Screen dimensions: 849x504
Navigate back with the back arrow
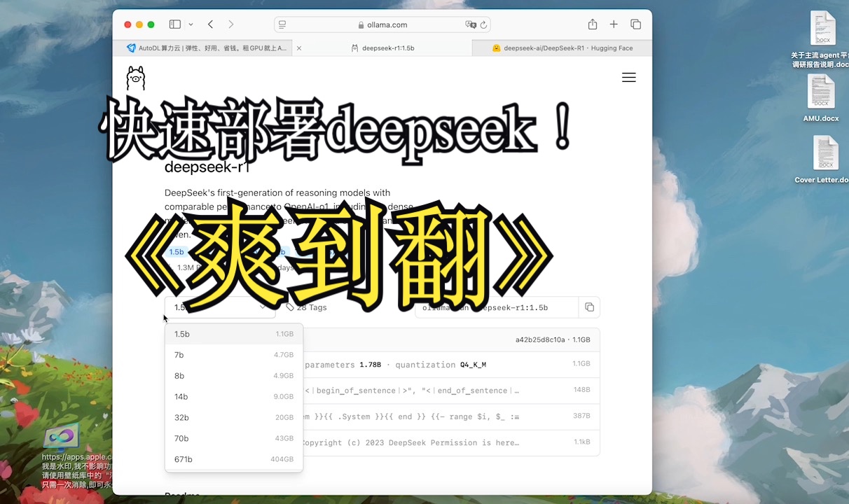tap(210, 24)
